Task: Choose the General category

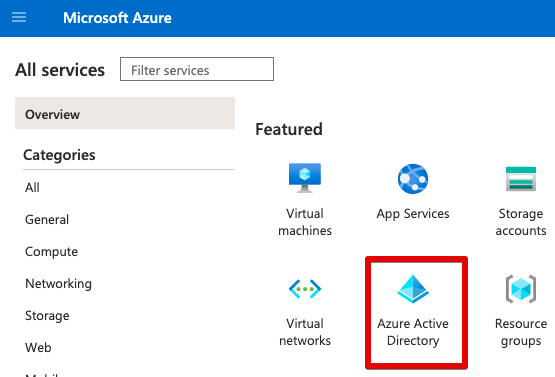Action: [x=47, y=219]
